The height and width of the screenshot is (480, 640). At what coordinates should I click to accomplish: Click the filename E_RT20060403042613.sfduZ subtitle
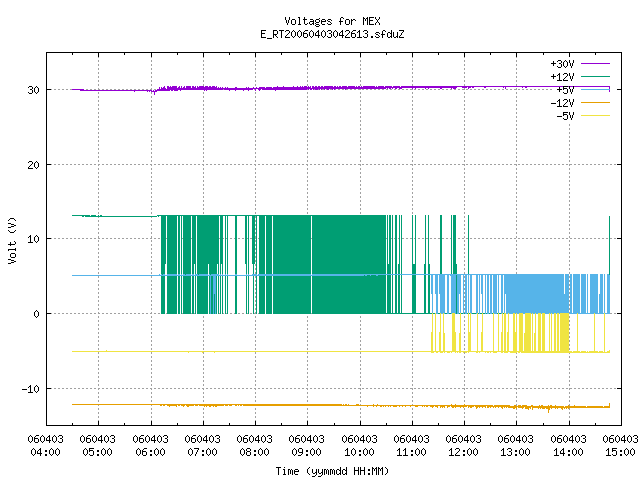(x=332, y=34)
